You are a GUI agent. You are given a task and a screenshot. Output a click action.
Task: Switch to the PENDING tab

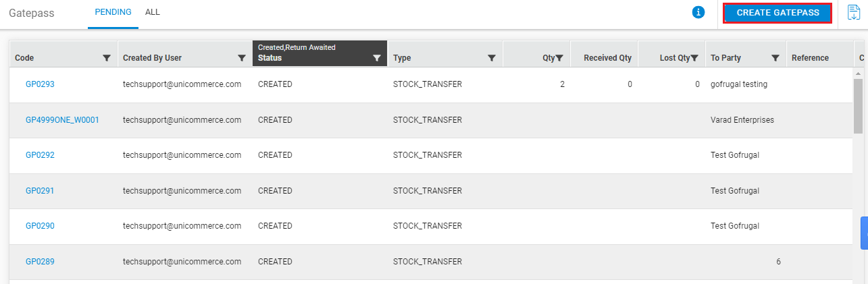(113, 12)
